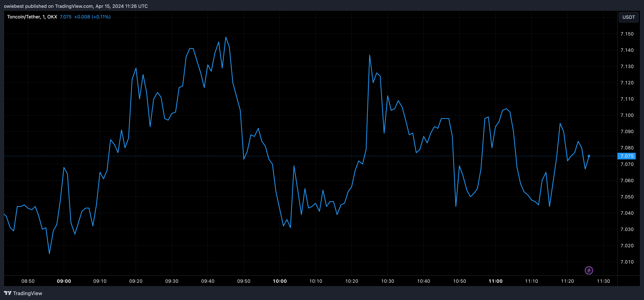The width and height of the screenshot is (644, 300).
Task: Click the 08:50 time axis label
Action: click(28, 281)
